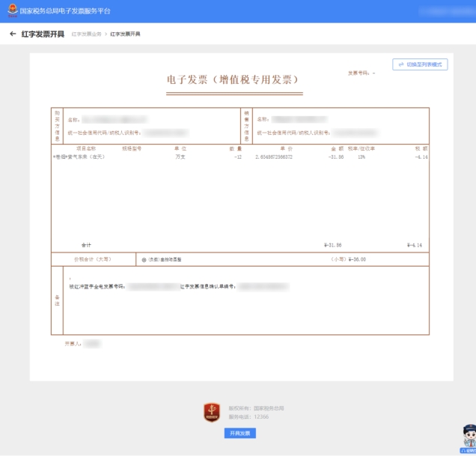The height and width of the screenshot is (457, 476).
Task: Click the service phone number 12366
Action: (260, 416)
